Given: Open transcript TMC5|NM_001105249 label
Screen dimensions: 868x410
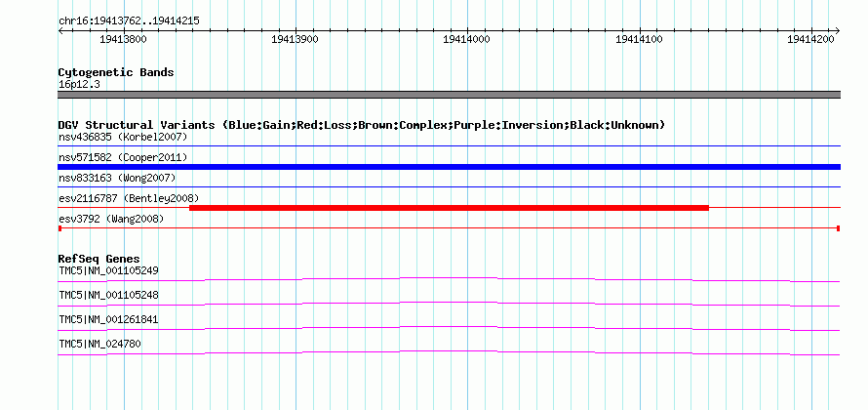Looking at the screenshot, I should pyautogui.click(x=108, y=271).
